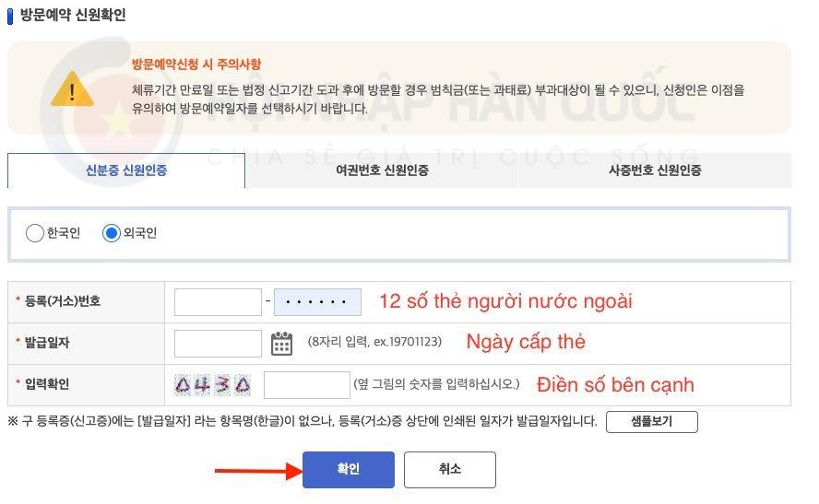Click the 등록(거소)번호 field label
The height and width of the screenshot is (504, 819).
pyautogui.click(x=62, y=302)
